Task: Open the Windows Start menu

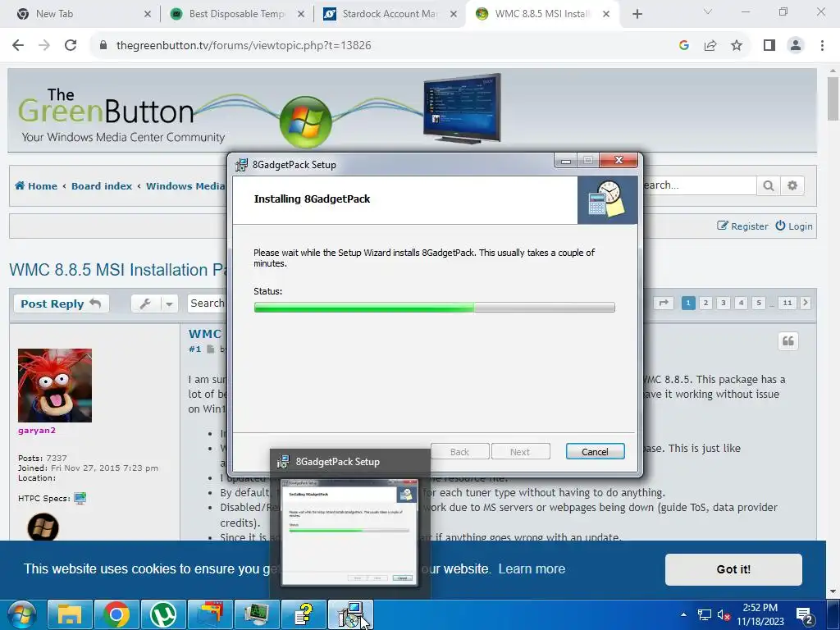Action: (21, 614)
